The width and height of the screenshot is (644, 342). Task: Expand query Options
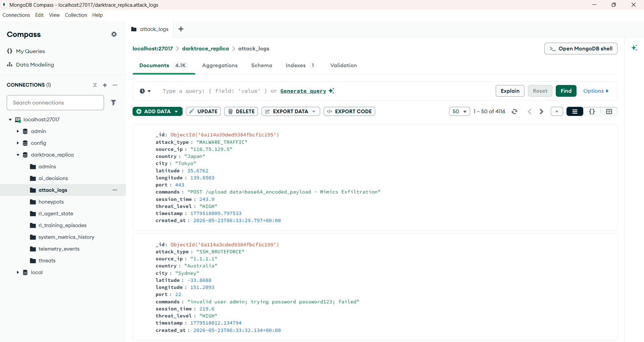click(596, 91)
